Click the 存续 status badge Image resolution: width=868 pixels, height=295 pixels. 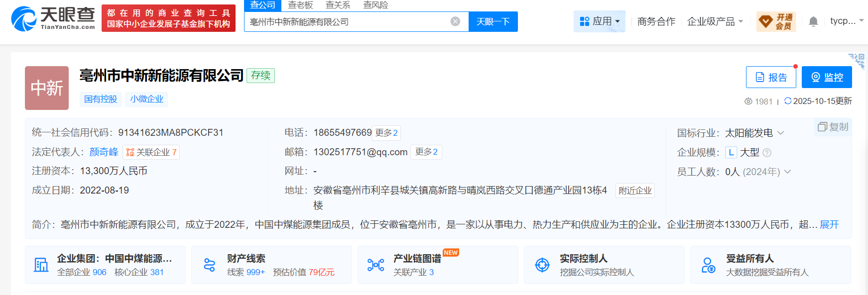click(x=260, y=76)
